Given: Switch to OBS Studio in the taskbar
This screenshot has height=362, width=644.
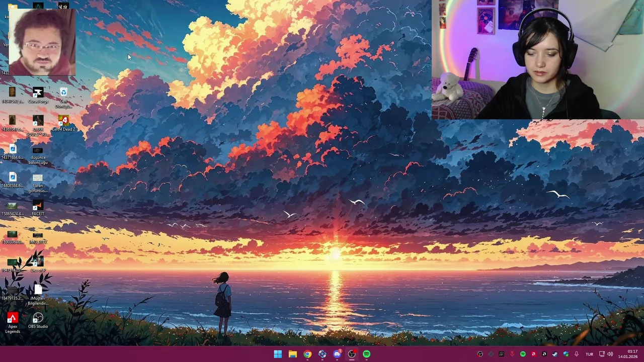Looking at the screenshot, I should (x=352, y=354).
